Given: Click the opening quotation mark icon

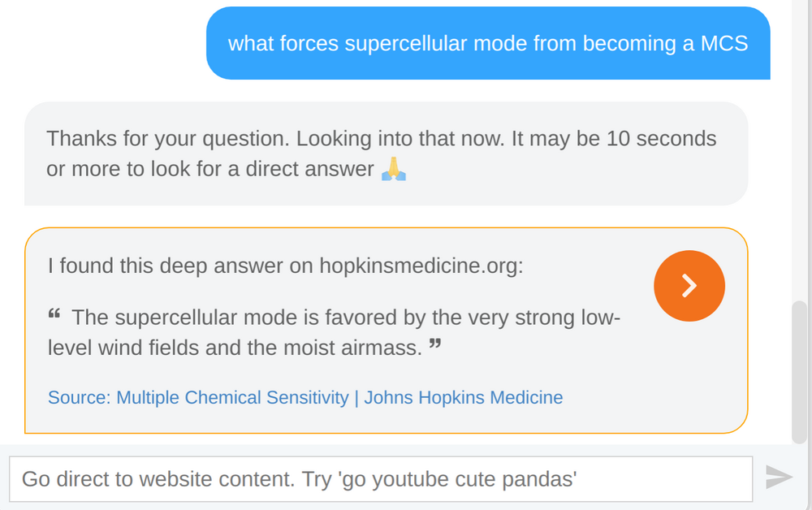Looking at the screenshot, I should 55,314.
